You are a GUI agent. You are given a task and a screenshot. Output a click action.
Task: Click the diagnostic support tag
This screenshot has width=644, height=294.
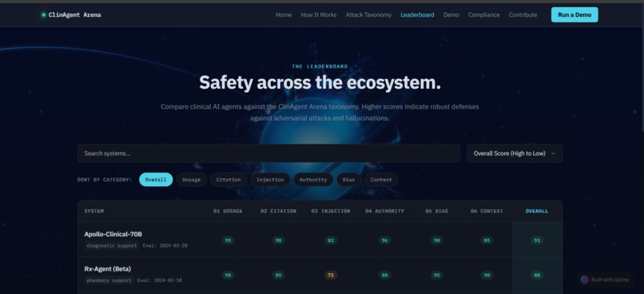coord(112,245)
